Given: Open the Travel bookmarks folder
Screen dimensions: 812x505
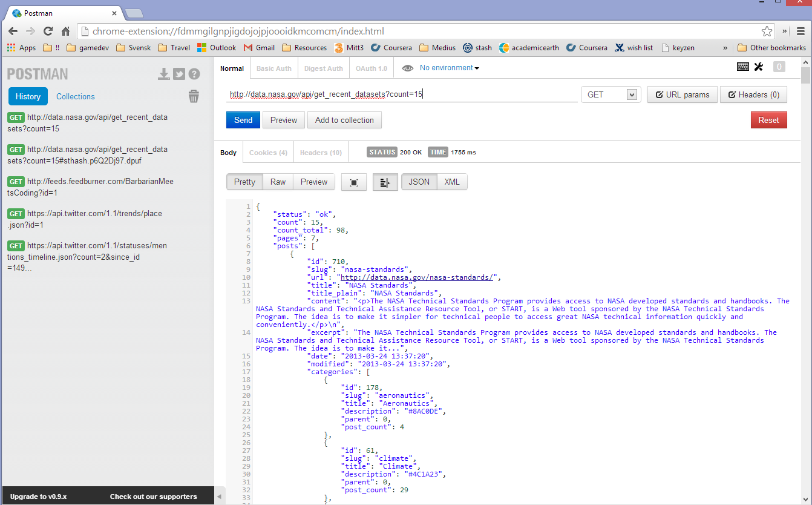Looking at the screenshot, I should click(x=174, y=48).
